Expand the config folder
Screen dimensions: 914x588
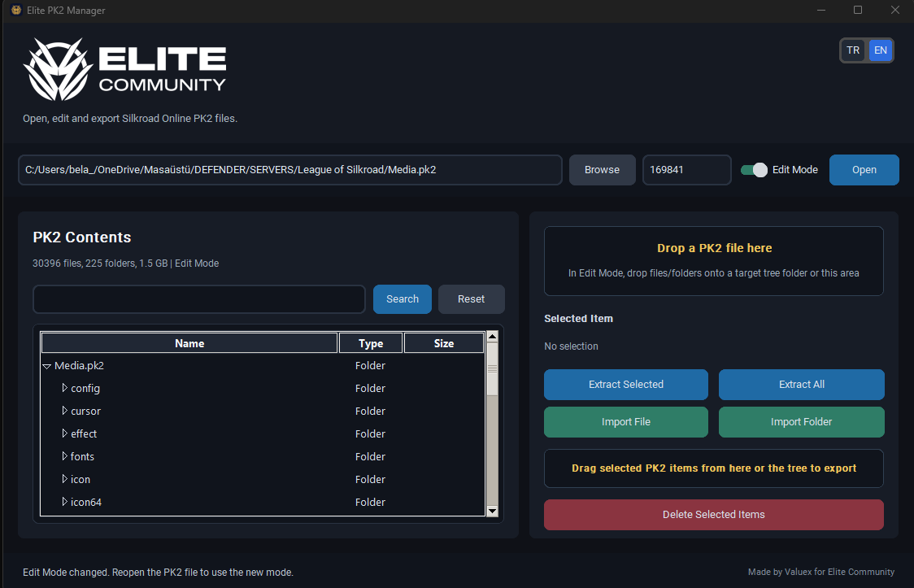click(x=65, y=388)
